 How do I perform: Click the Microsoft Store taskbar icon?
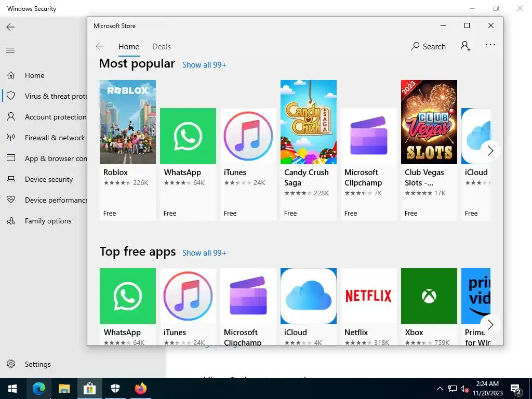coord(89,389)
